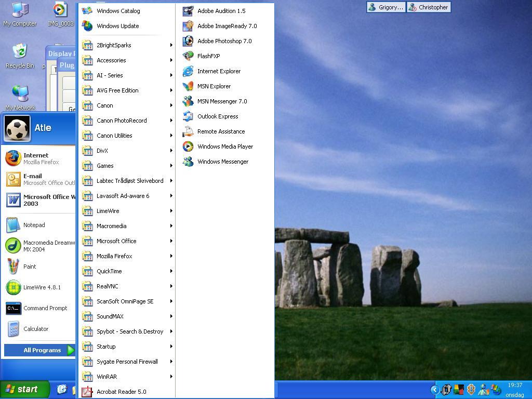Open the Mozilla Firefox program folder
The image size is (532, 399).
coord(127,256)
